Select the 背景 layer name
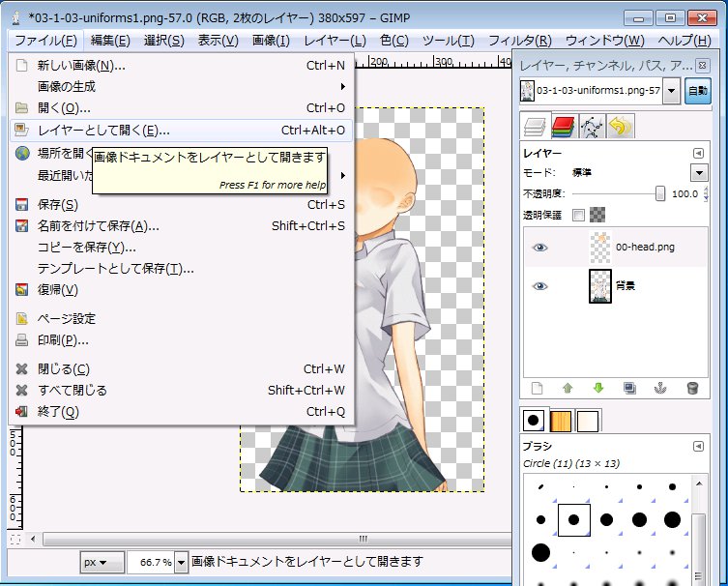 (625, 285)
